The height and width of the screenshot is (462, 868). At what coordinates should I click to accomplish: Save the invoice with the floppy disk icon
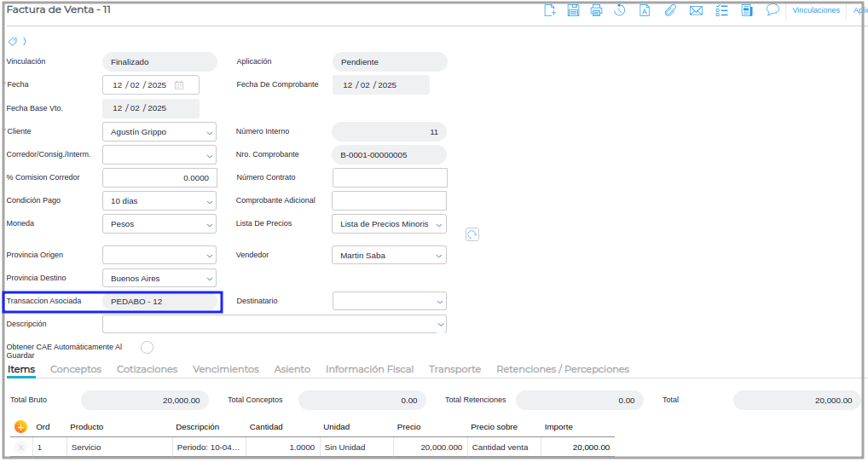point(574,10)
